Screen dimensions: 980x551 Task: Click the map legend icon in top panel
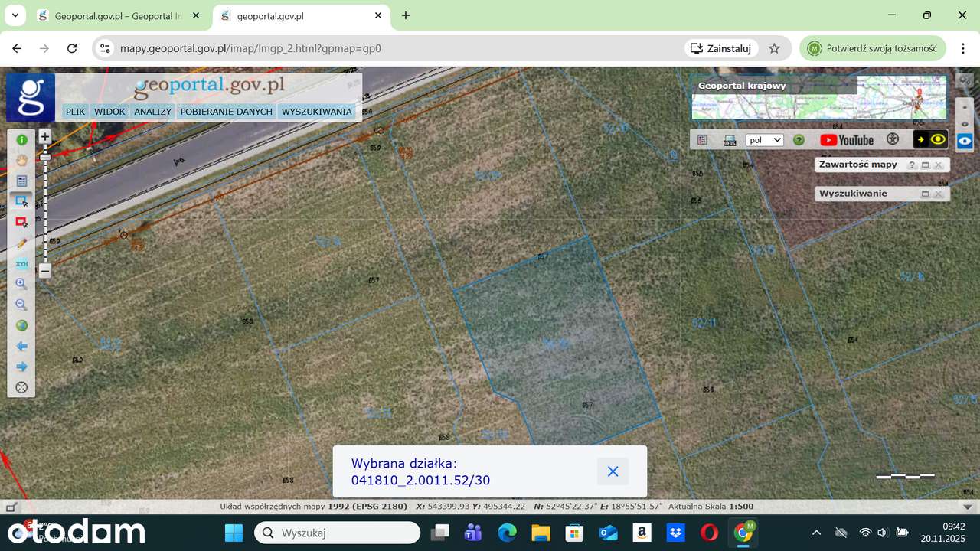(x=702, y=140)
